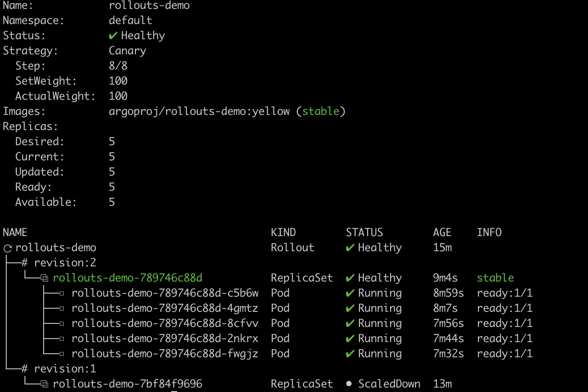588x392 pixels.
Task: Click the KIND column header
Action: 283,233
